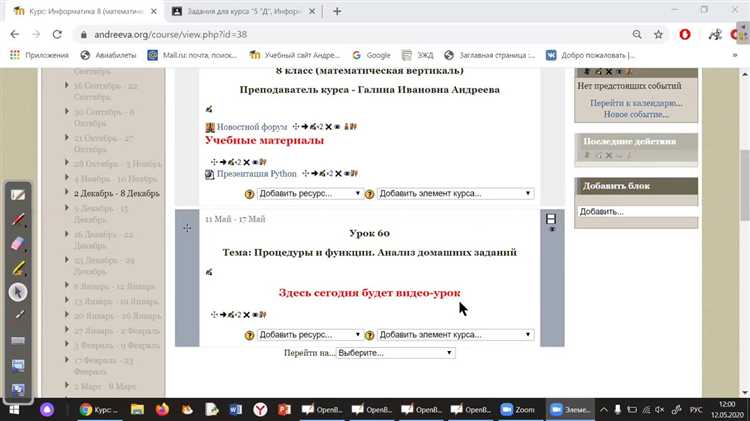Click the move handle beside Урок 60 section
This screenshot has width=750, height=421.
click(x=187, y=228)
